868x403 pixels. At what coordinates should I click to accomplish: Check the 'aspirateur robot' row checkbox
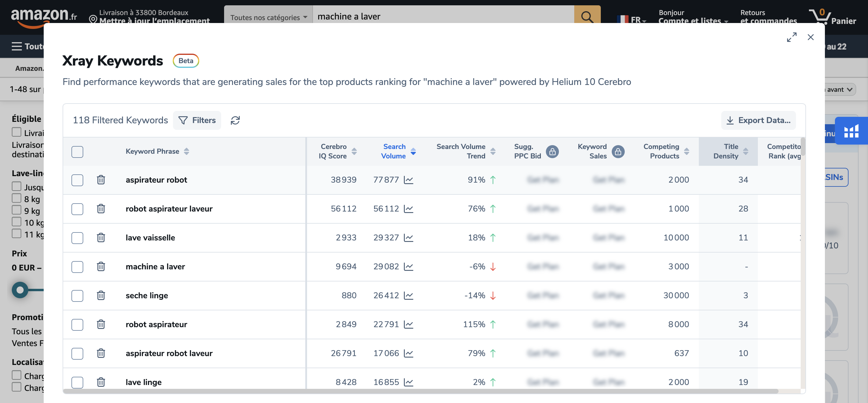(x=77, y=180)
